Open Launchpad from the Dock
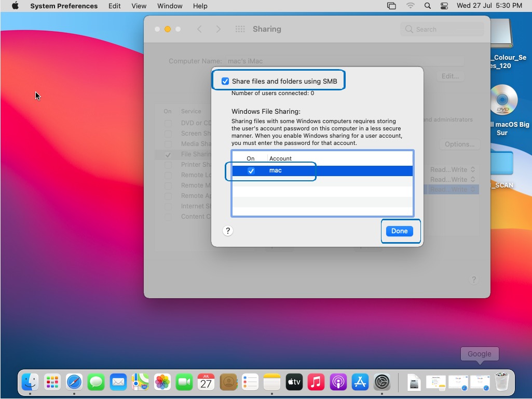Screen dimensions: 532x399 point(52,382)
